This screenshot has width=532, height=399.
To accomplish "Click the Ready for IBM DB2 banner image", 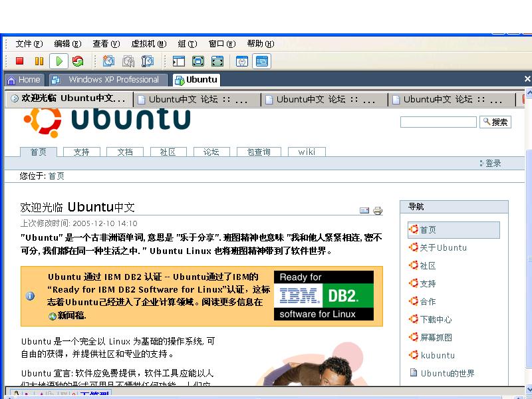I will pyautogui.click(x=324, y=295).
